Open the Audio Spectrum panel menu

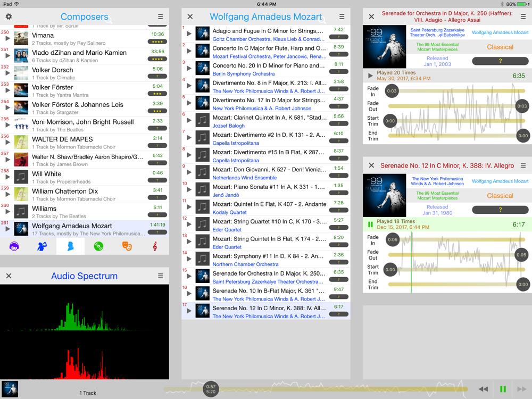click(x=161, y=276)
